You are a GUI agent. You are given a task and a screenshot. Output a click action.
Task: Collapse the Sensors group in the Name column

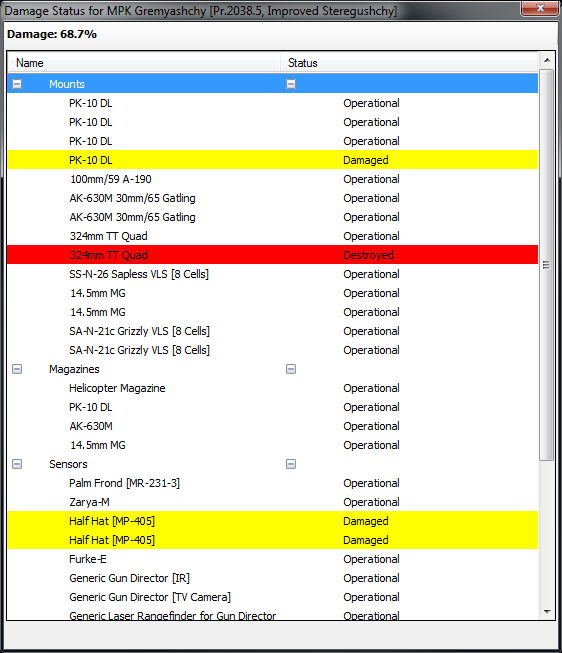click(x=17, y=464)
